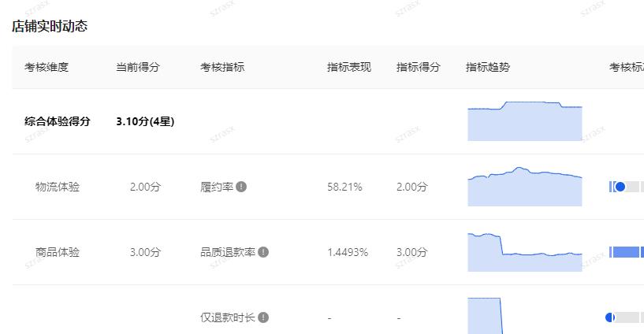Screen dimensions: 644x334
Task: Click the blue marker on 履约率 standard bar
Action: (620, 187)
